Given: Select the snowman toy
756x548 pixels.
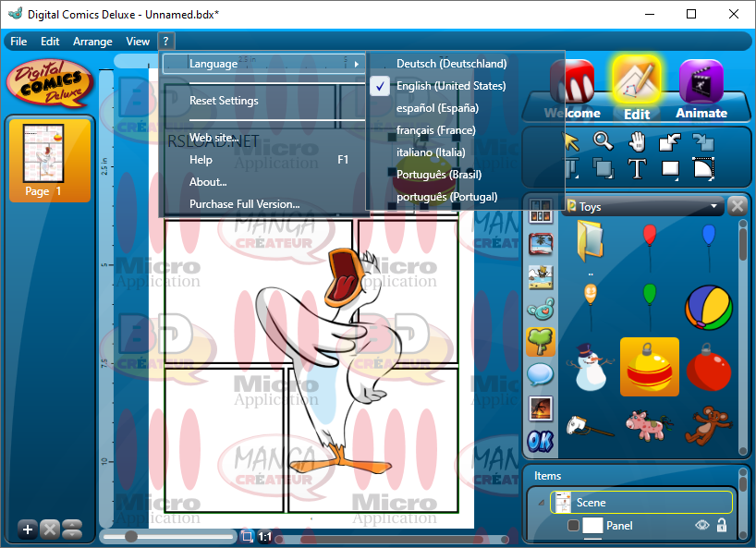Looking at the screenshot, I should point(591,367).
